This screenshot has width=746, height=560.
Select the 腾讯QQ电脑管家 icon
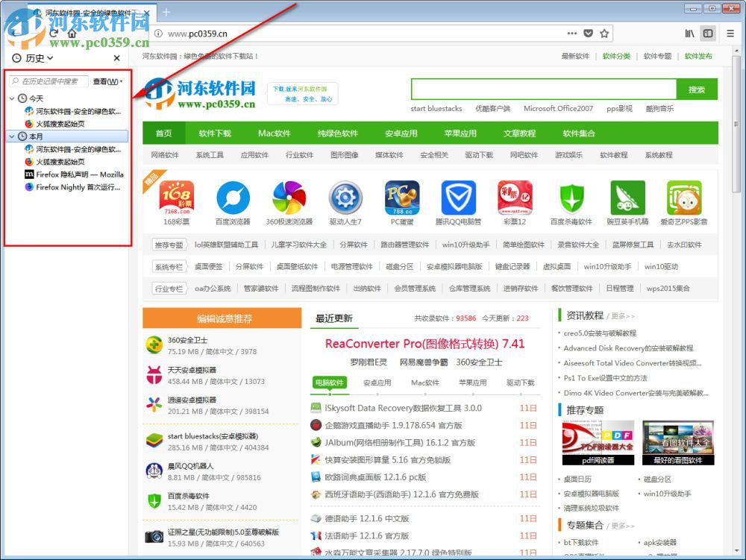(x=458, y=198)
